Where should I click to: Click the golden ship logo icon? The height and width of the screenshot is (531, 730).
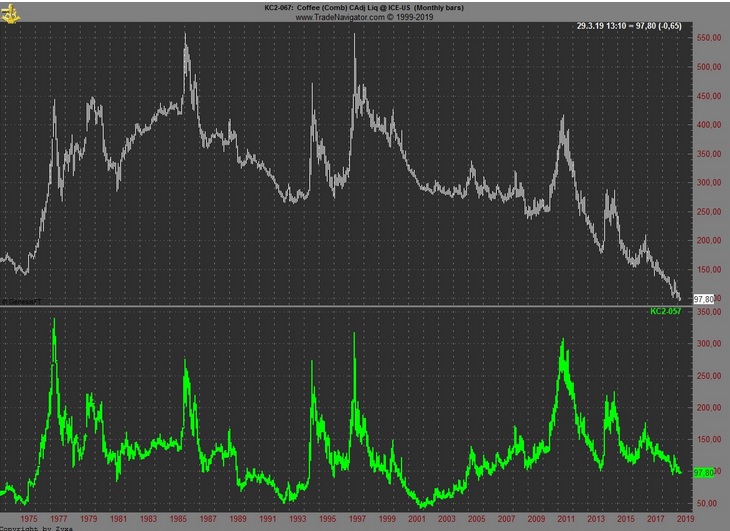10,14
